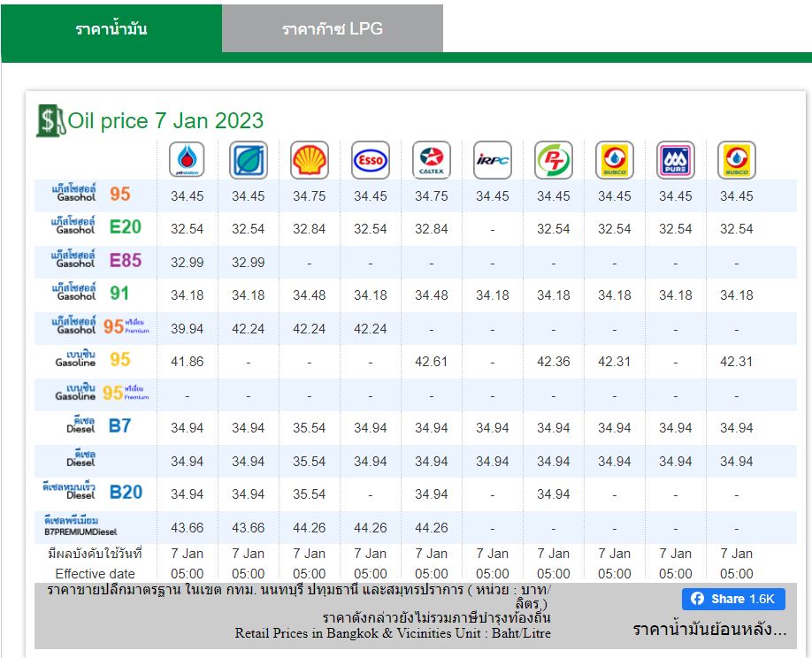Click the Esso brand logo
Screen dimensions: 812x658
[x=371, y=160]
